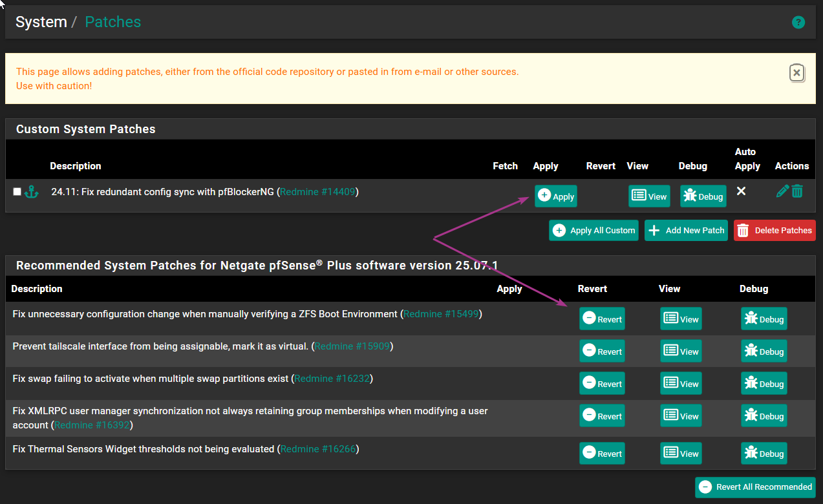Debug the pfBlockerNG custom patch

tap(703, 196)
